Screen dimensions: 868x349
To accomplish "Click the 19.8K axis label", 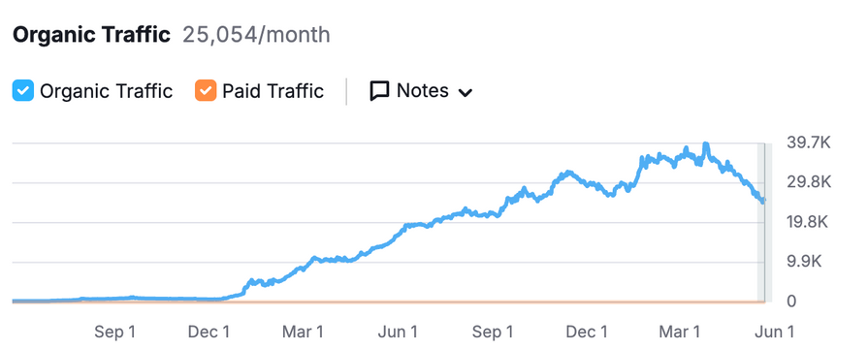I will click(809, 222).
